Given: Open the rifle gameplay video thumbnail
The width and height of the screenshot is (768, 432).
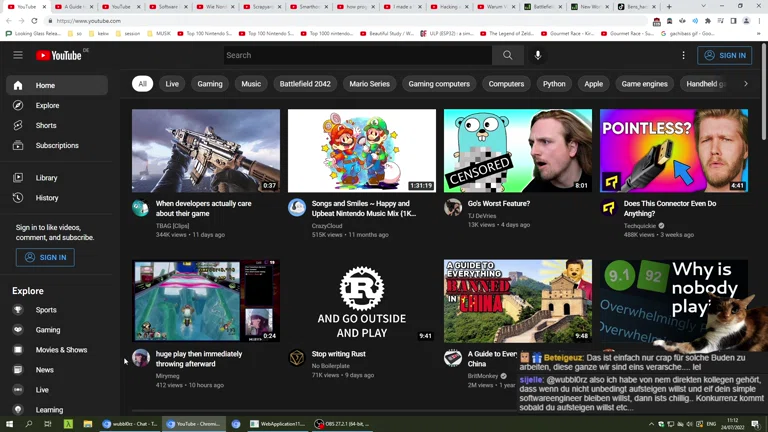Looking at the screenshot, I should point(206,151).
